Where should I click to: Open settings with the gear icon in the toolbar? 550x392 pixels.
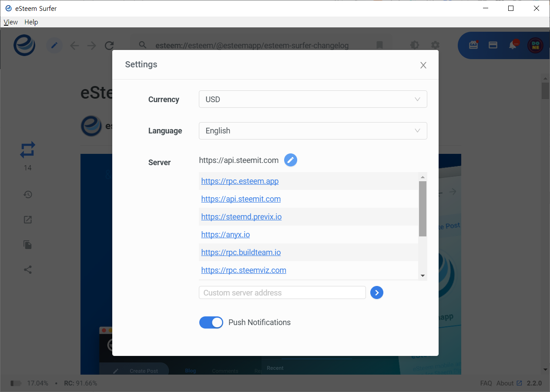[x=435, y=45]
